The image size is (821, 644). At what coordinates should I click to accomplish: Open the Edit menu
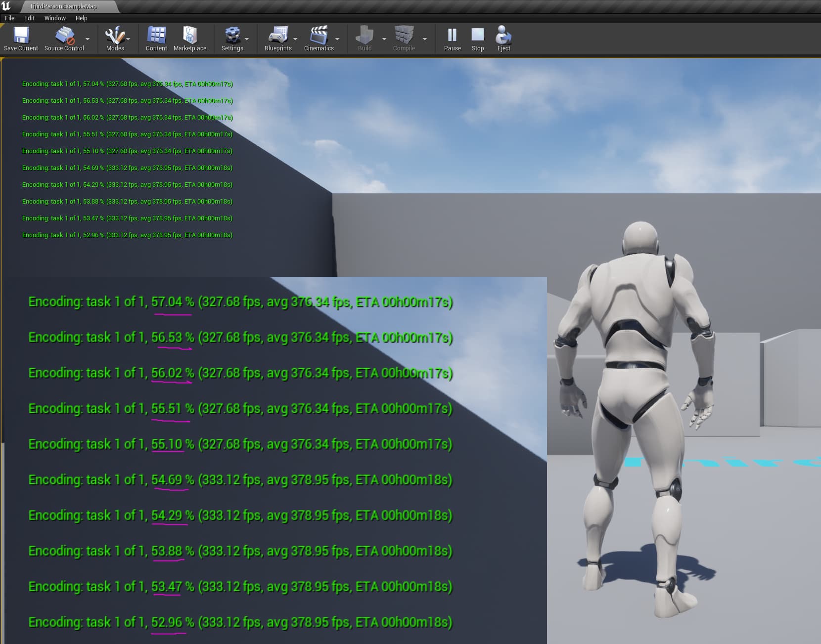point(29,18)
